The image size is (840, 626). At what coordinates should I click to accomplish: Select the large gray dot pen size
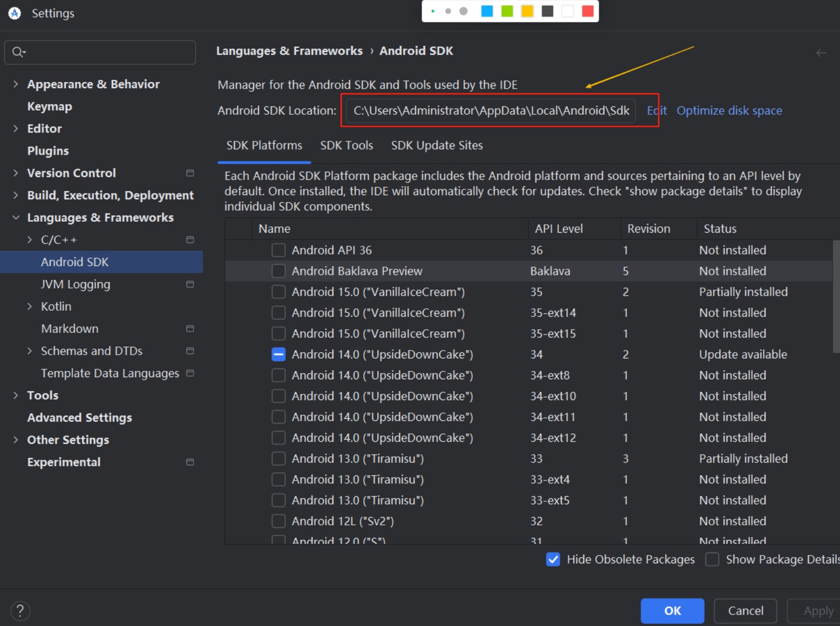click(463, 11)
